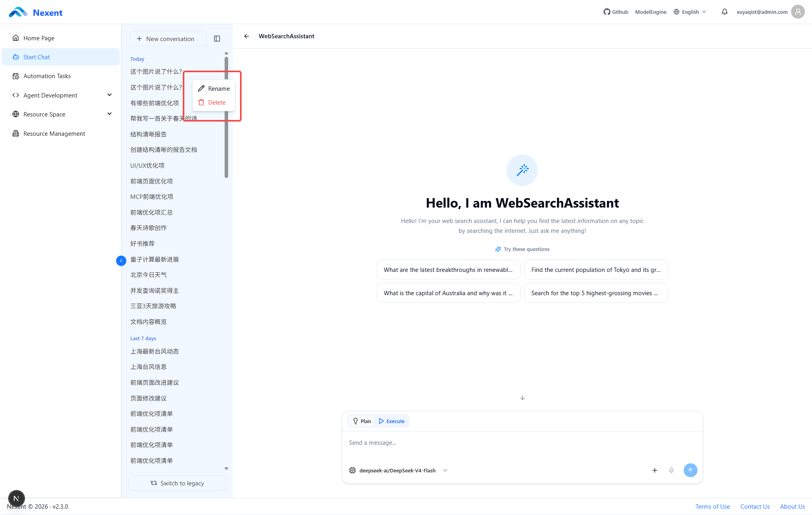Viewport: 812px width, 515px height.
Task: Open the DeepSeek-V4-Flash model dropdown
Action: (x=398, y=470)
